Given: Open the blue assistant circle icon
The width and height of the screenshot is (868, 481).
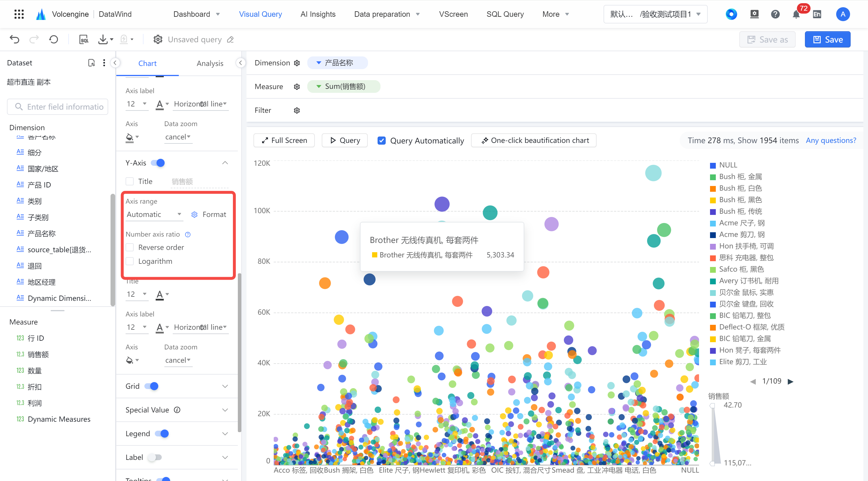Looking at the screenshot, I should [731, 14].
